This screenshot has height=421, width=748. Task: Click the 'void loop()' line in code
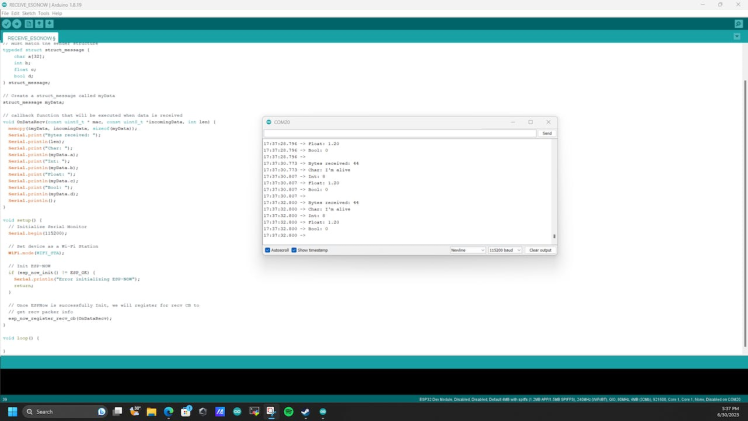[21, 338]
